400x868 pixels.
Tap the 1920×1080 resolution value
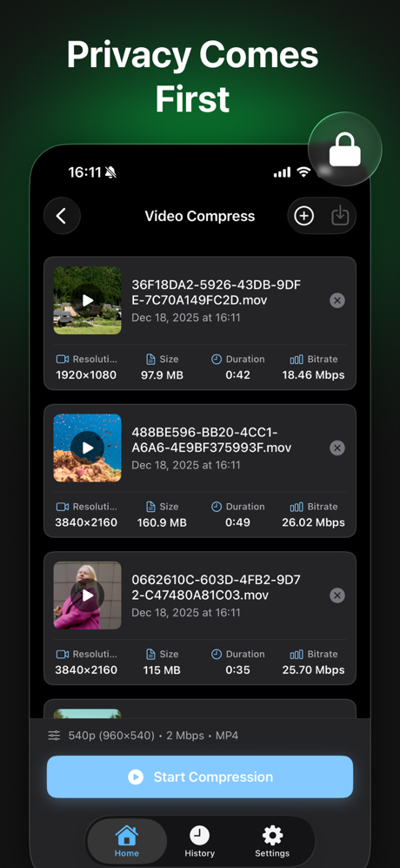pos(86,374)
